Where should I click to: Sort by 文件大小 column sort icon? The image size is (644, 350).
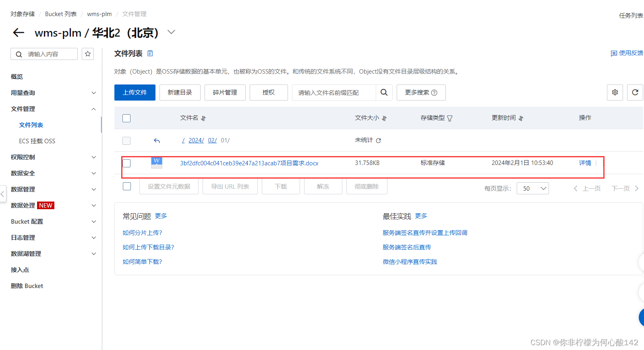(384, 118)
